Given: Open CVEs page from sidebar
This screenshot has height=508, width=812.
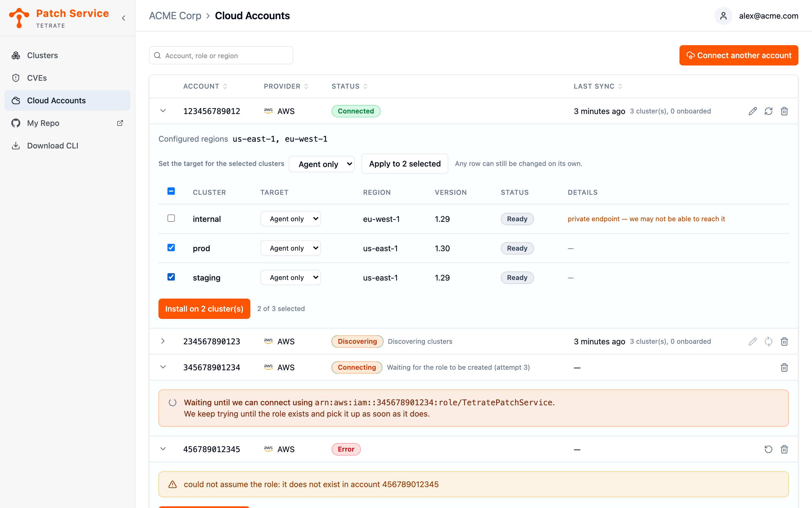Looking at the screenshot, I should (x=67, y=78).
